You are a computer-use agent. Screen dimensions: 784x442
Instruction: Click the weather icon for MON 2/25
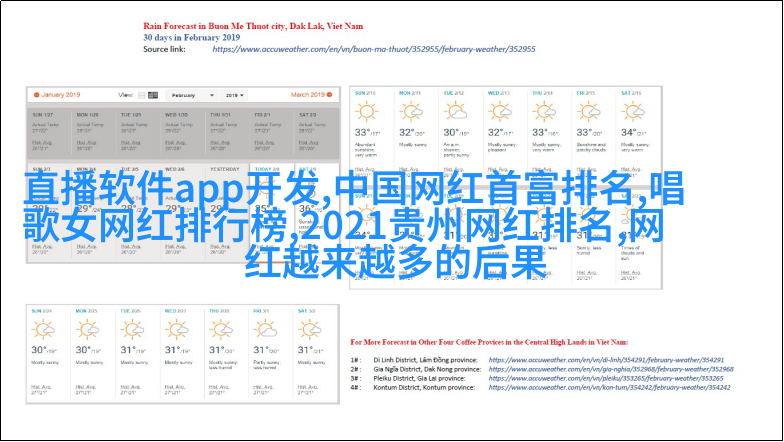point(88,330)
